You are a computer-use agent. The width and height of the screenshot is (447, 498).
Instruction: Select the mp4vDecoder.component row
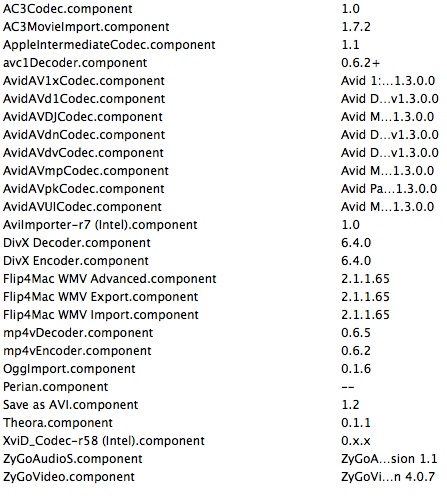[223, 333]
